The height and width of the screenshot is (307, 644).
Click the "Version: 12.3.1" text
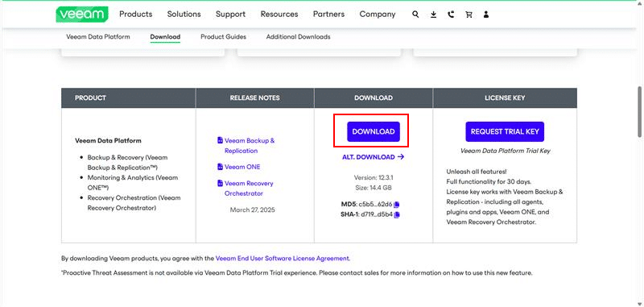(x=374, y=177)
